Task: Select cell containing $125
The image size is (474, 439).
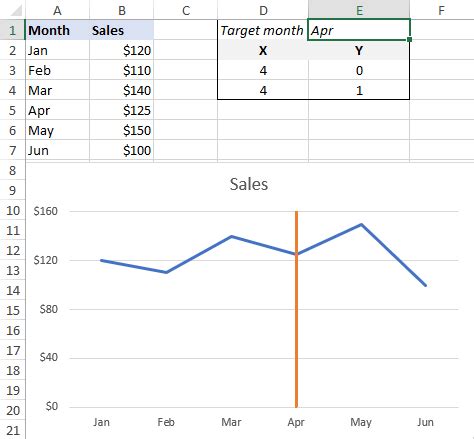Action: (121, 110)
